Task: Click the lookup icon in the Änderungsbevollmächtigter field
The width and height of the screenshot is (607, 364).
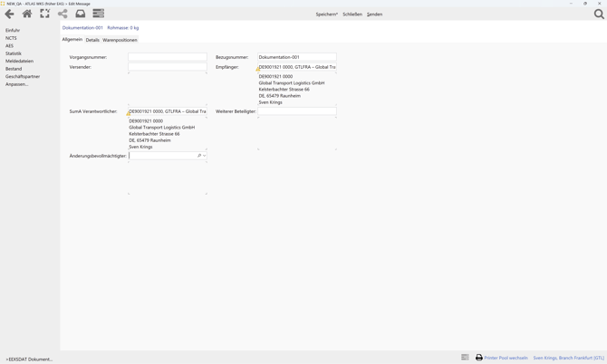Action: [x=199, y=156]
